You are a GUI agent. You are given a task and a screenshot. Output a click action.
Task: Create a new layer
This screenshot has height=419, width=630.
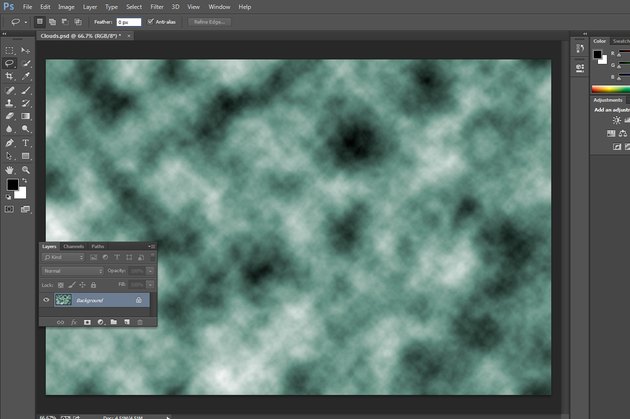127,322
